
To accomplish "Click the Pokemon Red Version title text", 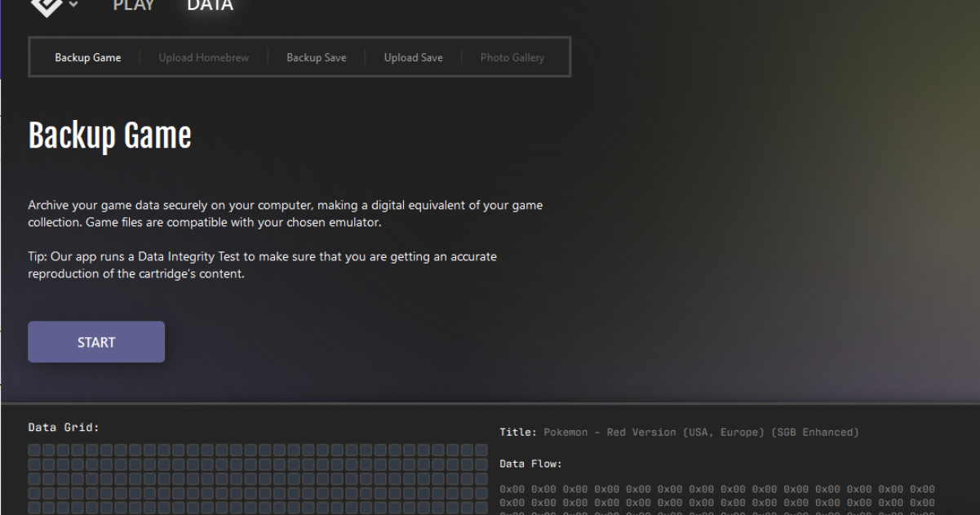I will click(701, 433).
